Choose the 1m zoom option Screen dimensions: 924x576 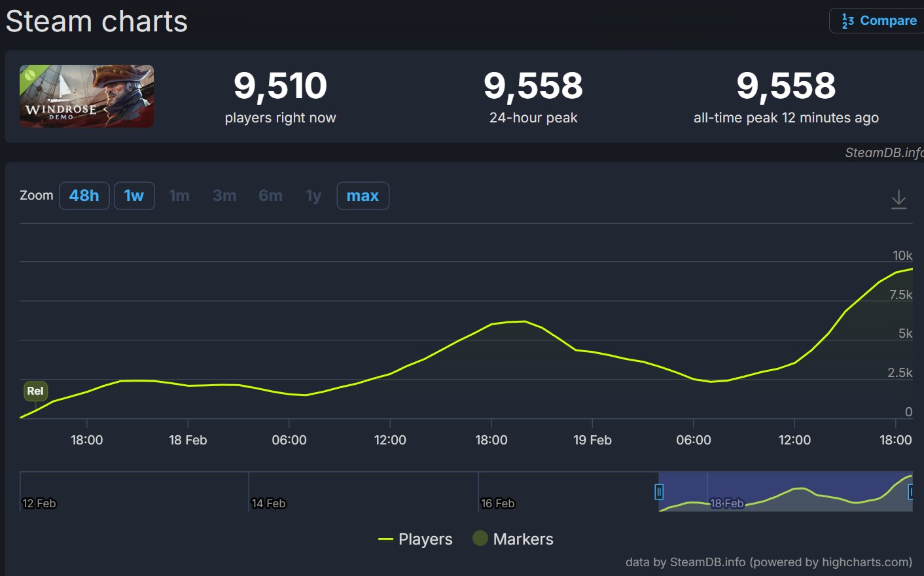click(179, 196)
